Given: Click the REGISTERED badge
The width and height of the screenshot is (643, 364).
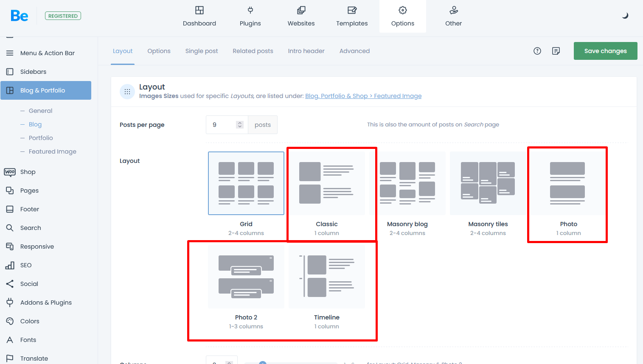Looking at the screenshot, I should [x=63, y=16].
